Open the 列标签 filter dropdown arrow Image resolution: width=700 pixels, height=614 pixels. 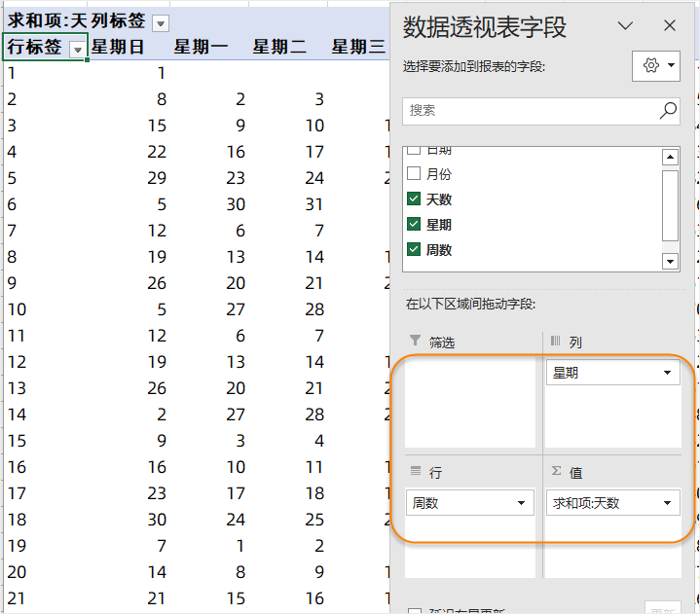161,23
